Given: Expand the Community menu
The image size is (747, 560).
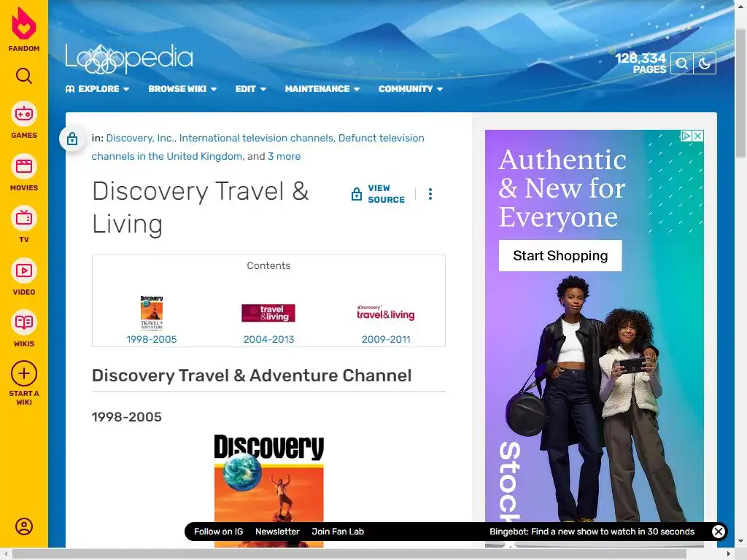Looking at the screenshot, I should (411, 89).
